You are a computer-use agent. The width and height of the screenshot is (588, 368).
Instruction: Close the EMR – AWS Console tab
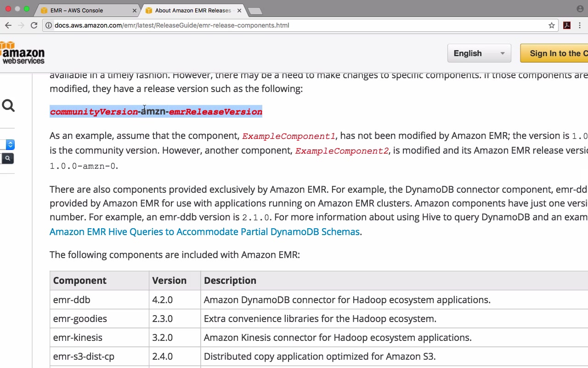(135, 11)
